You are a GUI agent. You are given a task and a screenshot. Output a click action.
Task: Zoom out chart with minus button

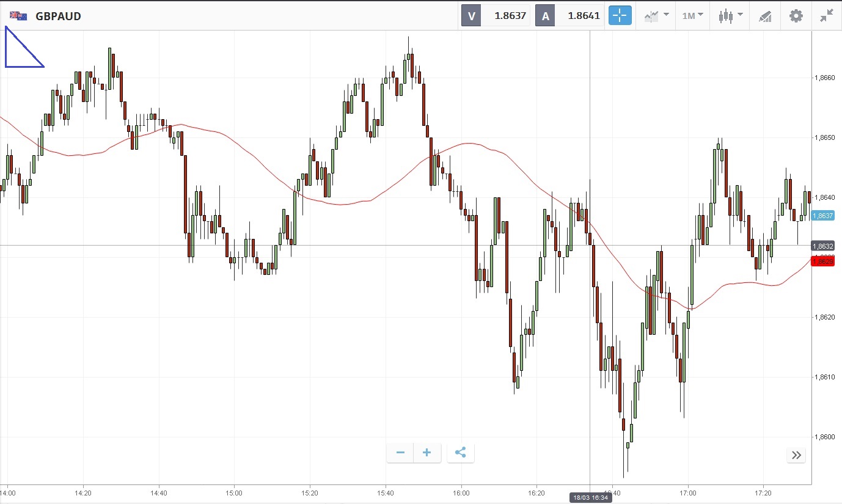click(400, 453)
